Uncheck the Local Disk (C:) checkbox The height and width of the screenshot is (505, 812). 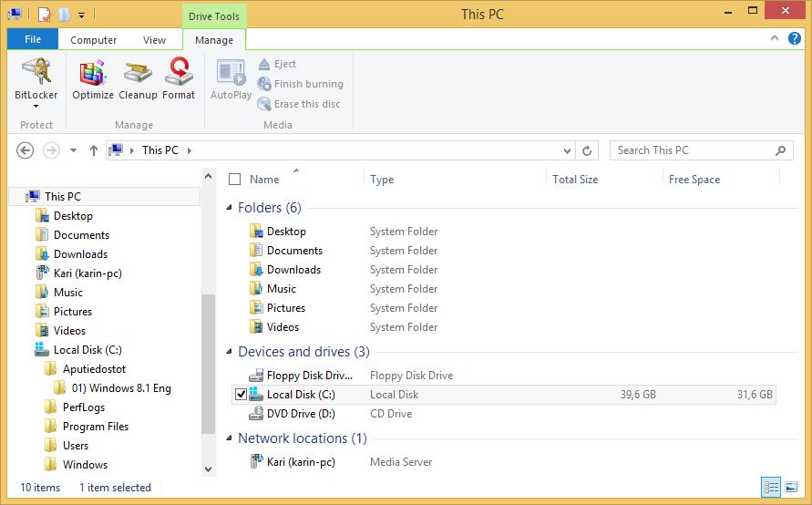point(241,395)
